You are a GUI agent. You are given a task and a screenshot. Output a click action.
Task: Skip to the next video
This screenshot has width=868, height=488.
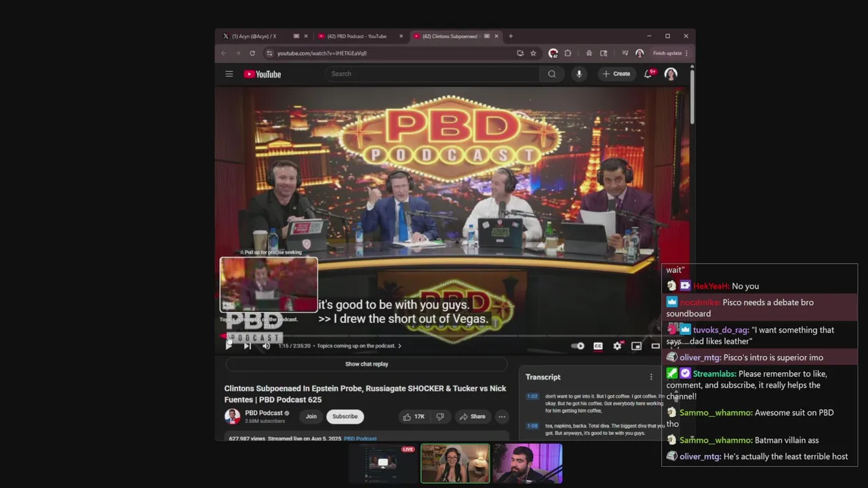tap(248, 346)
